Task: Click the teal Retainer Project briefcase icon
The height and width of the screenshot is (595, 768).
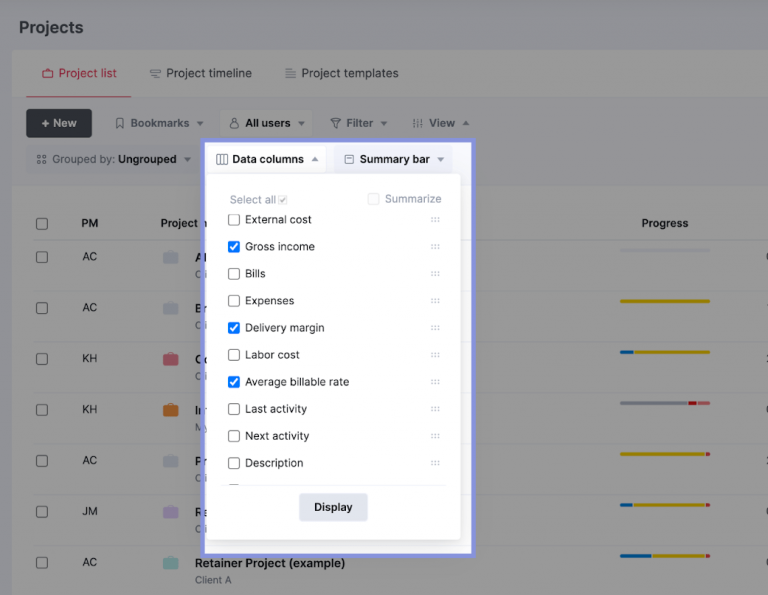Action: 171,563
